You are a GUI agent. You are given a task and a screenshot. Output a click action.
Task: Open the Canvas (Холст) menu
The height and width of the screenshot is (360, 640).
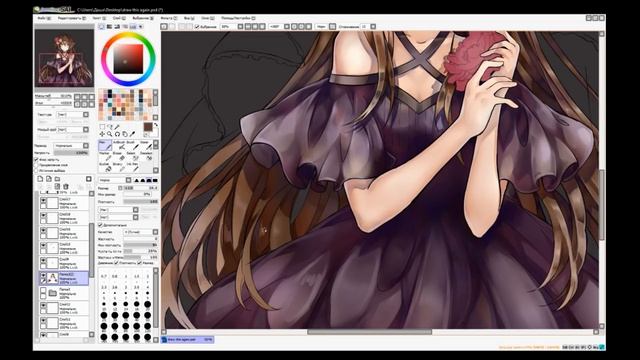coord(99,18)
